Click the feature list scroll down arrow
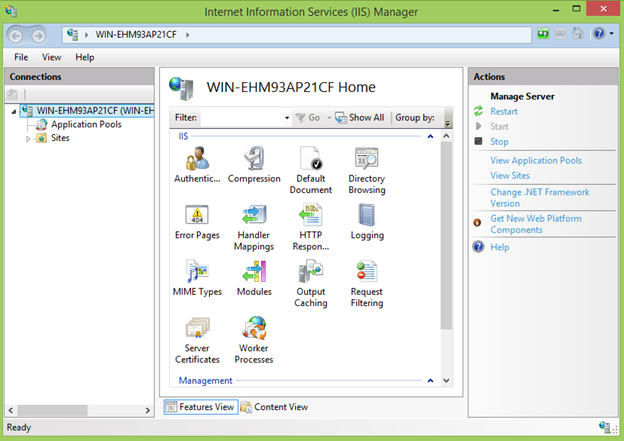Screen dimensions: 624x441 [x=447, y=381]
